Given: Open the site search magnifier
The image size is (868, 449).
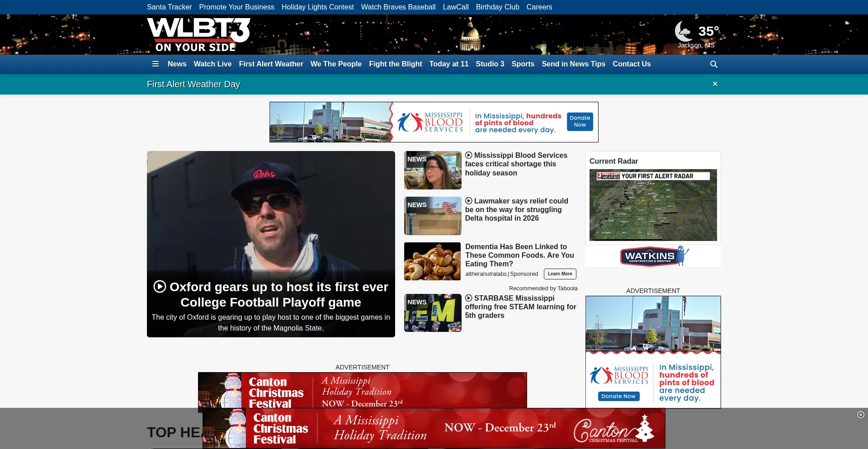Looking at the screenshot, I should (714, 64).
